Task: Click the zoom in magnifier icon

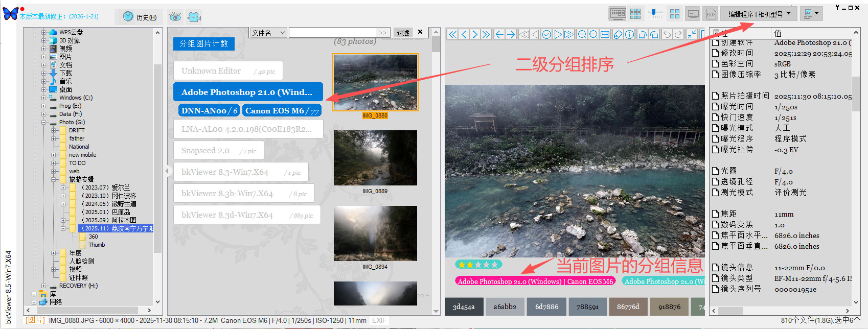Action: [x=582, y=34]
